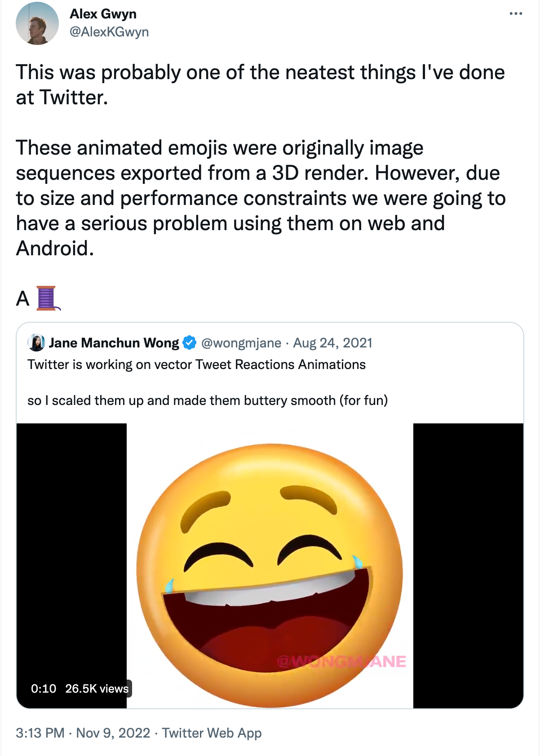Open the more options ellipsis menu
Viewport: 540px width, 756px height.
click(x=516, y=14)
